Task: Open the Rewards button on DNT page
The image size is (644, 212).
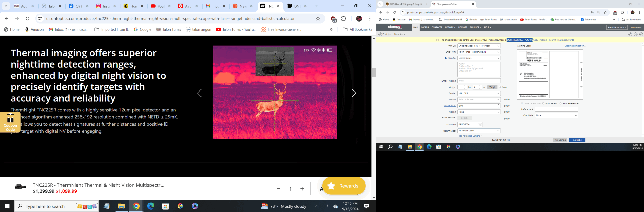Action: click(x=344, y=186)
